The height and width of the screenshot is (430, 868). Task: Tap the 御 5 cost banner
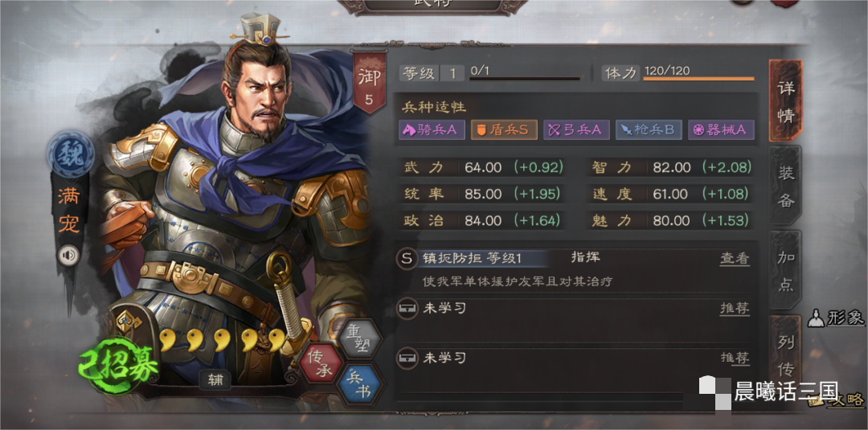(370, 82)
